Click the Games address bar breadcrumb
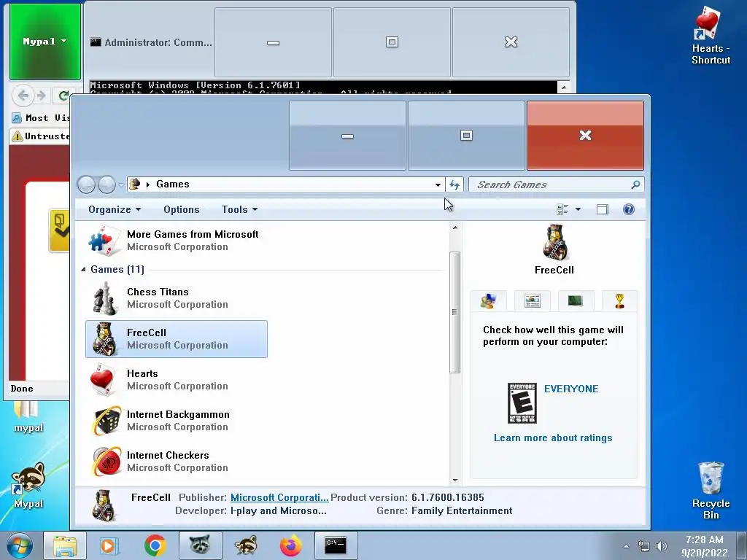Screen dimensions: 747x560 tap(172, 184)
